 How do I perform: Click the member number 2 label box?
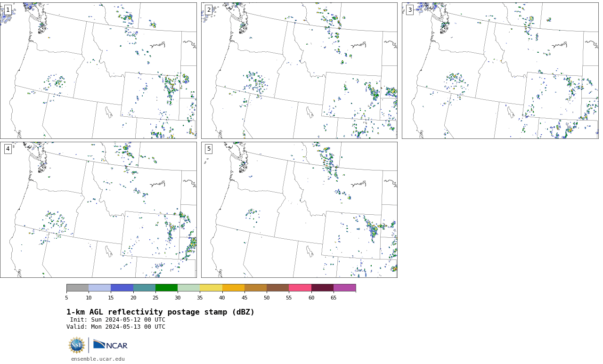209,10
